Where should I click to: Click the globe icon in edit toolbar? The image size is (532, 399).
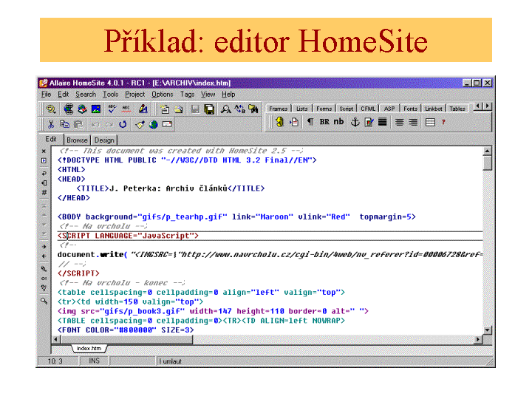[154, 125]
